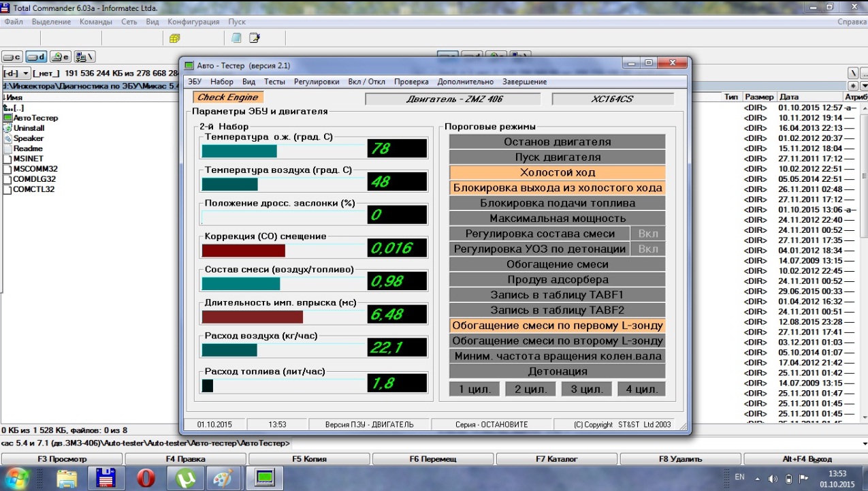Open Windows Explorer from the taskbar
868x491 pixels.
[66, 478]
